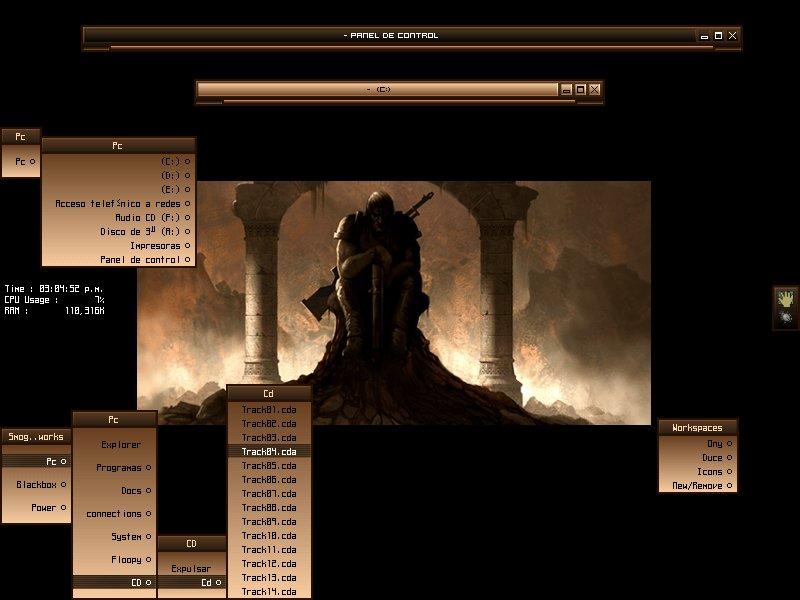Expand the (D:) drive entry
800x600 pixels.
[x=118, y=176]
